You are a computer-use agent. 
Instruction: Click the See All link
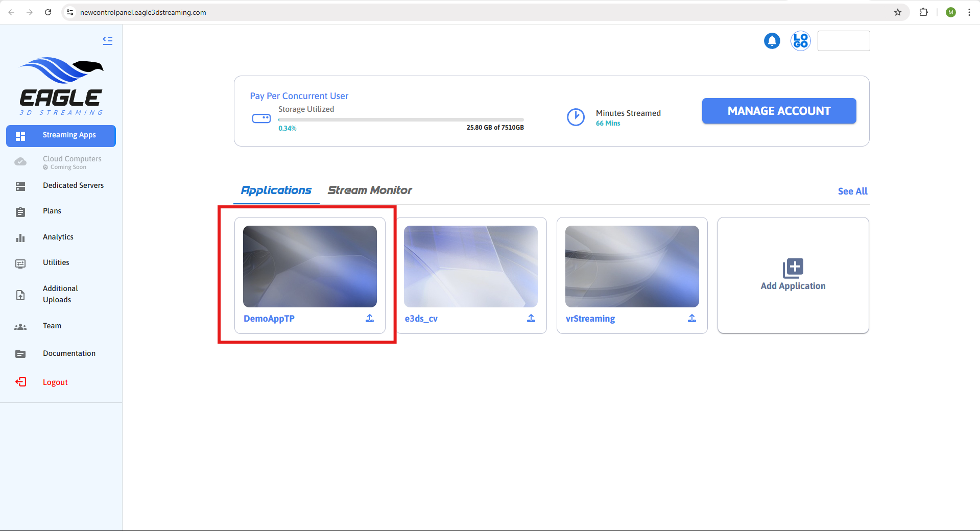(852, 191)
